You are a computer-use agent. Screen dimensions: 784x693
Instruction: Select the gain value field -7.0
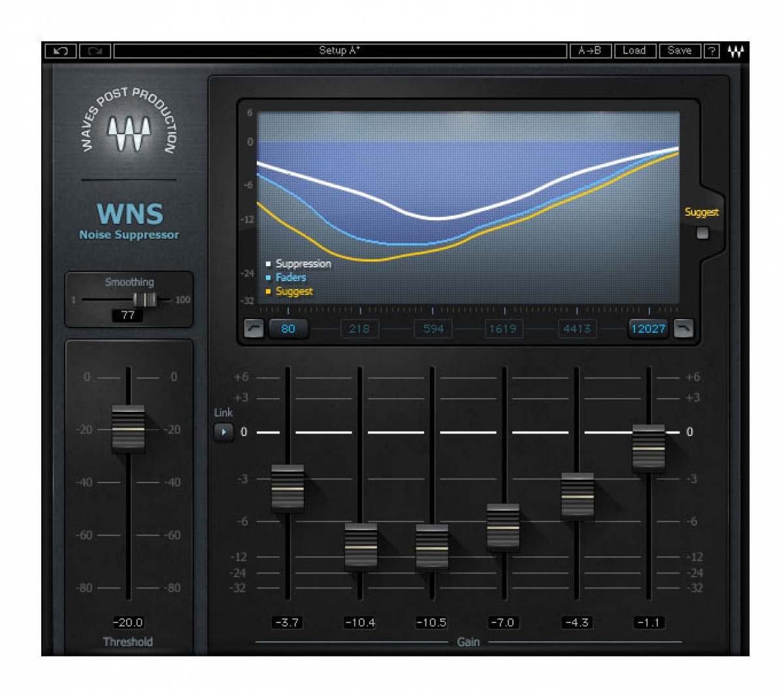503,622
